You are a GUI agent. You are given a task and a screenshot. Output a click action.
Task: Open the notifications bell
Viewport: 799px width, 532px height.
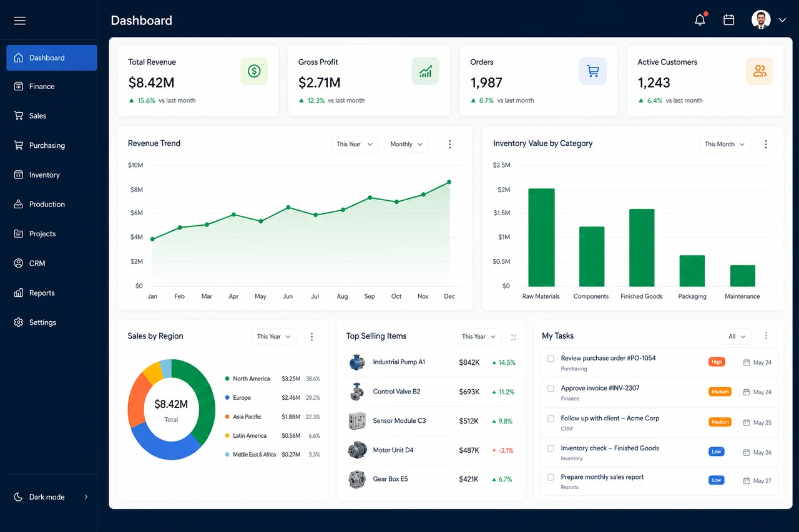coord(700,20)
